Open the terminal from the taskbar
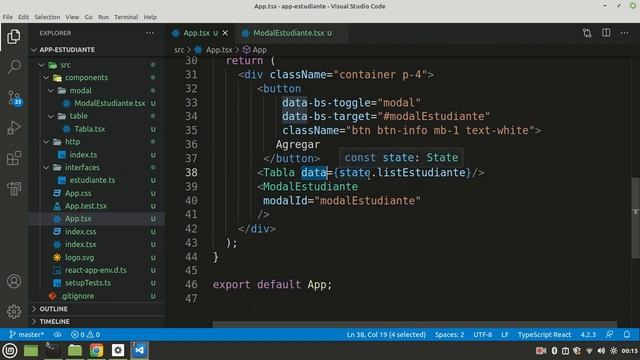Viewport: 640px width, 360px height. [x=52, y=350]
